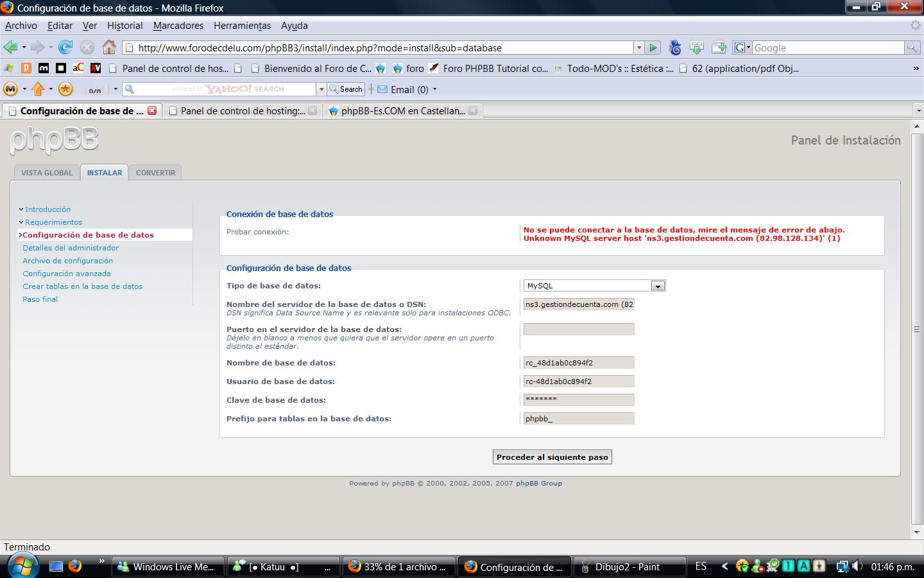Click the Email envelope icon in Yahoo toolbar
The image size is (924, 578).
382,89
